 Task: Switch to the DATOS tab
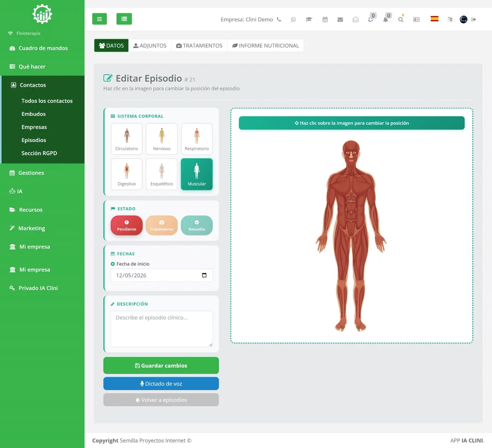(112, 46)
